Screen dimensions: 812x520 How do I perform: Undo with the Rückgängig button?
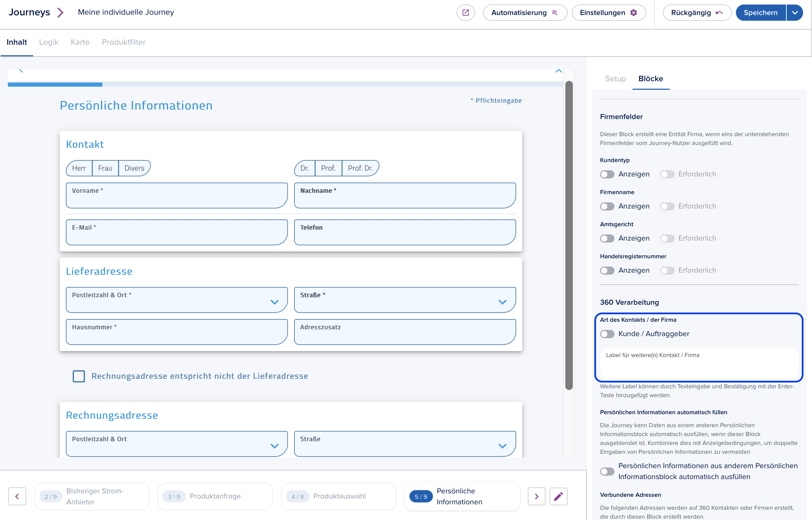[x=697, y=13]
